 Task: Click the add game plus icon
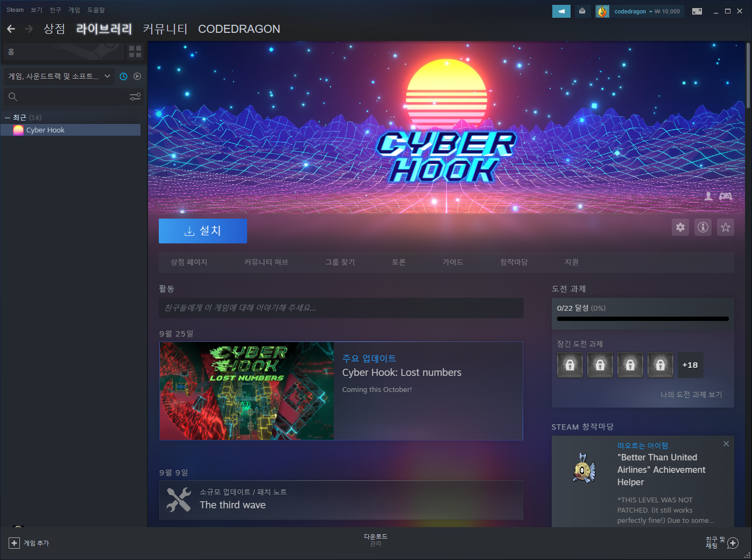click(x=15, y=543)
